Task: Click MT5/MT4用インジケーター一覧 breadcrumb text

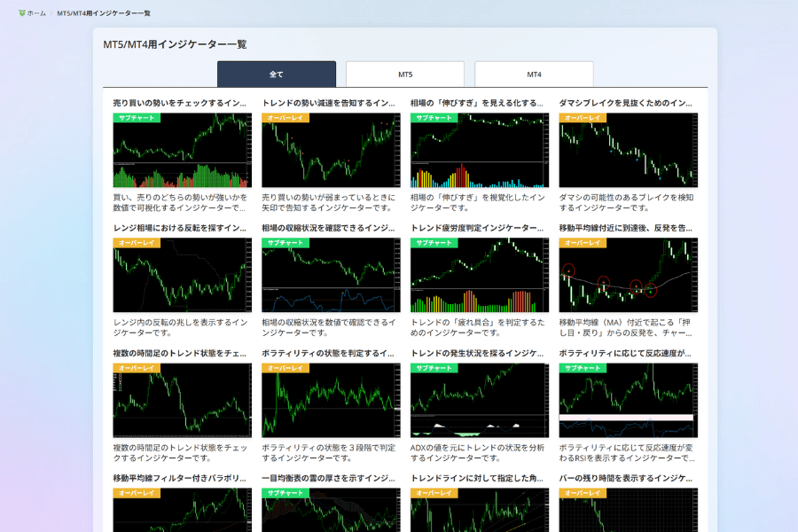Action: (104, 13)
